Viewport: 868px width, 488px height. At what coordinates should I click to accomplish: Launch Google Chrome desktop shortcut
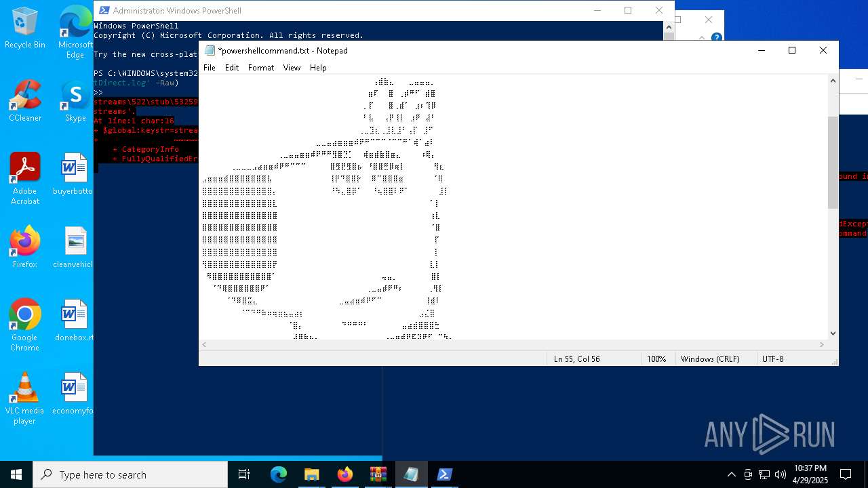[25, 325]
